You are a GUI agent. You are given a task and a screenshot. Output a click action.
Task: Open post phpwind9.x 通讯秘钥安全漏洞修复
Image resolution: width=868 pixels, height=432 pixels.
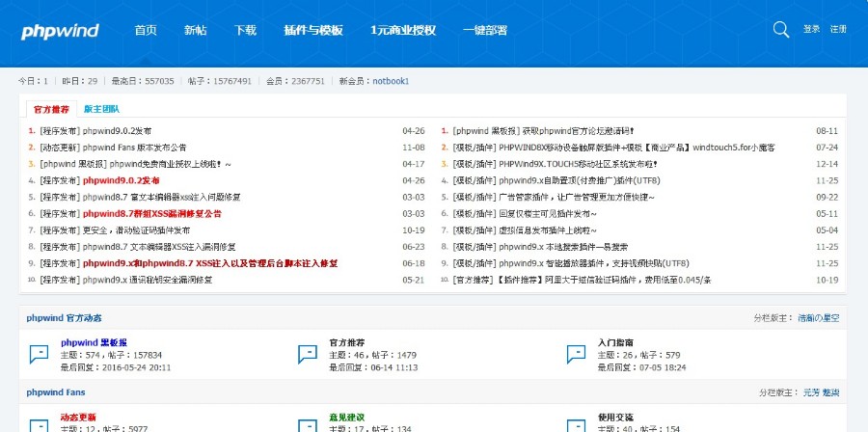(x=148, y=280)
